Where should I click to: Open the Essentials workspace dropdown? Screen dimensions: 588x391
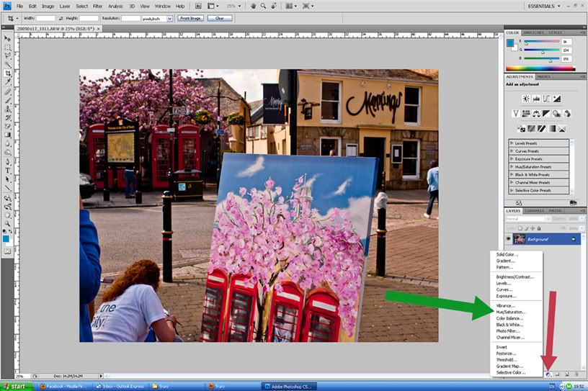[544, 6]
